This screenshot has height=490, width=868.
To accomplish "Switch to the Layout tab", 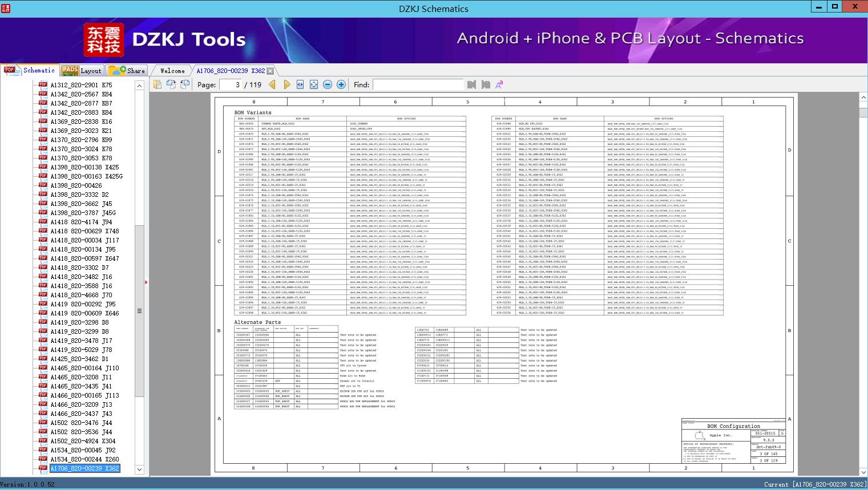I will [x=82, y=71].
